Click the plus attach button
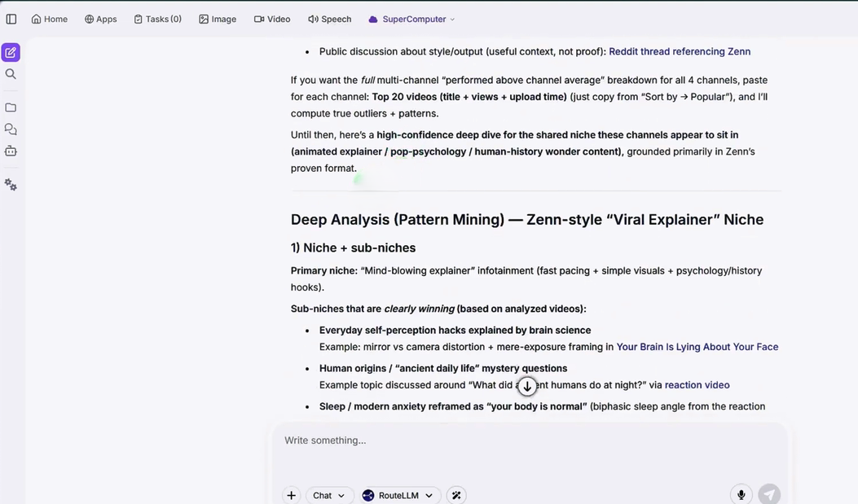This screenshot has height=504, width=858. tap(291, 495)
